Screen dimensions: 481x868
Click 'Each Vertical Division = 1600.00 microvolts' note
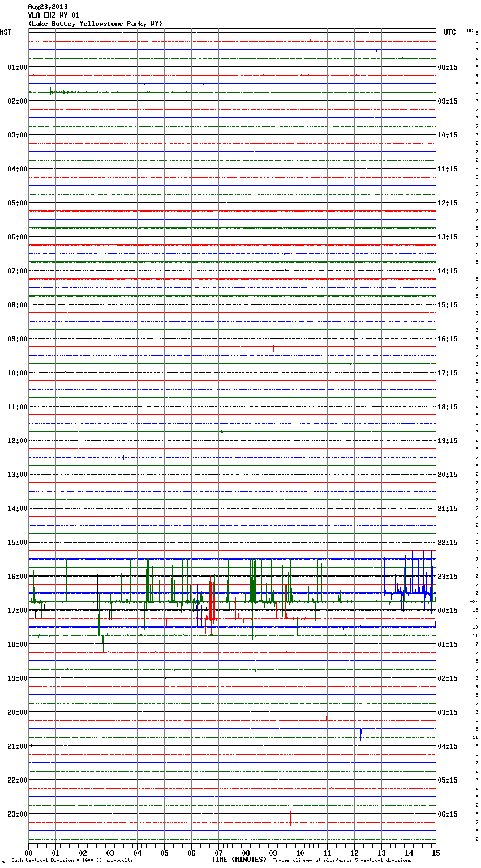72,861
